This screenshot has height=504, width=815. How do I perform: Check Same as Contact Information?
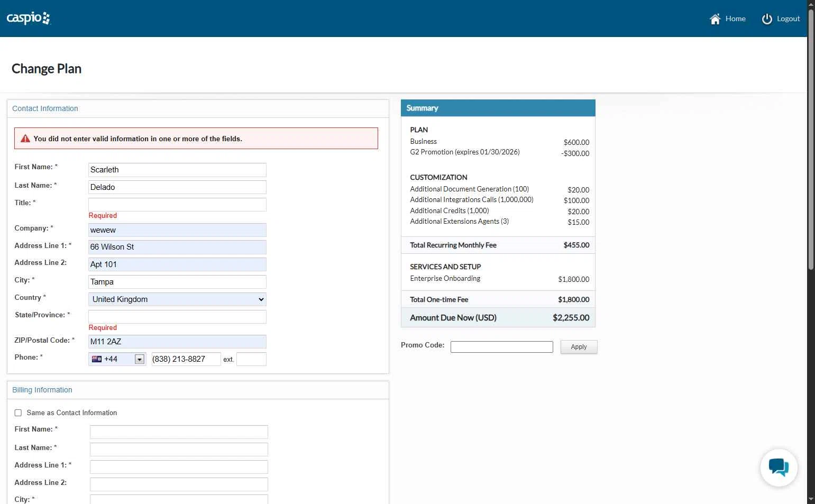click(x=18, y=413)
